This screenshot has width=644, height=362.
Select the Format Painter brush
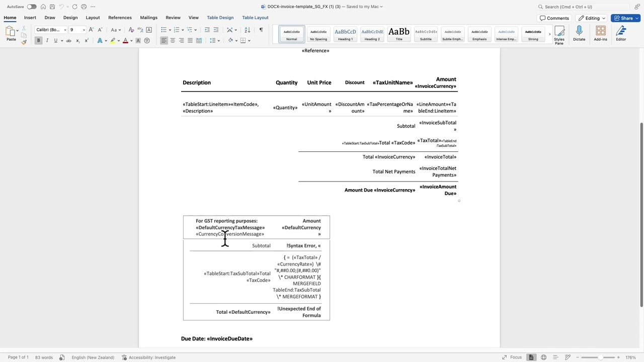click(x=24, y=42)
